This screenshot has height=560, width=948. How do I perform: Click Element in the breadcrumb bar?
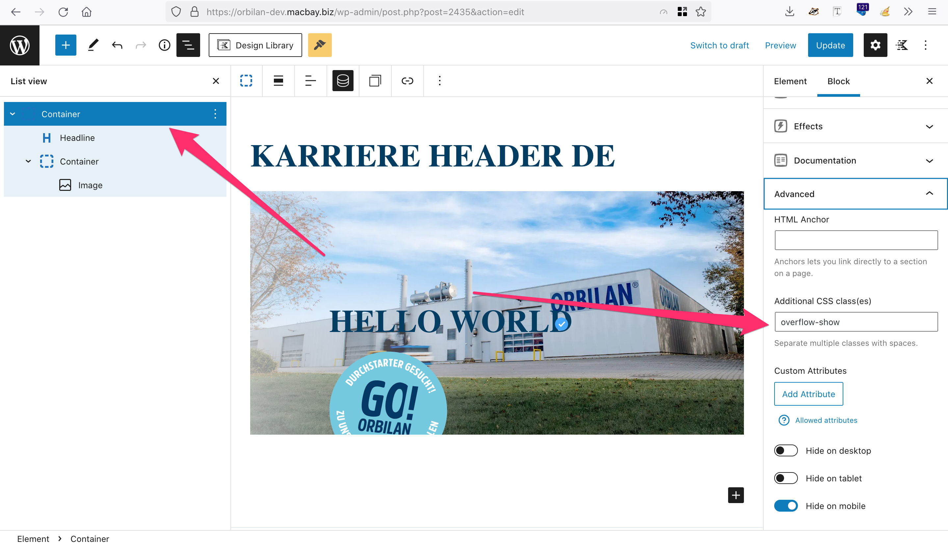tap(33, 539)
